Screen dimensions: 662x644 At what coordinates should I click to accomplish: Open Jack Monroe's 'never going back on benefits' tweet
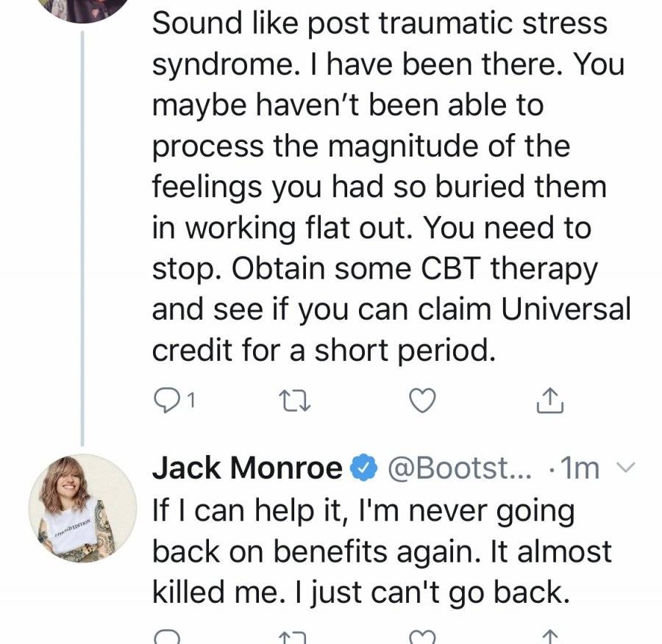382,551
